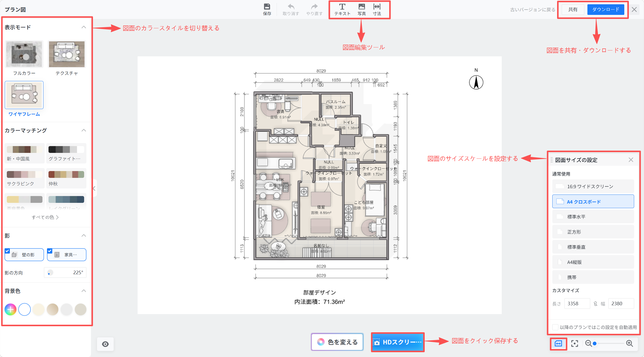Click the zoom in magnifier
This screenshot has height=357, width=644.
click(x=629, y=343)
